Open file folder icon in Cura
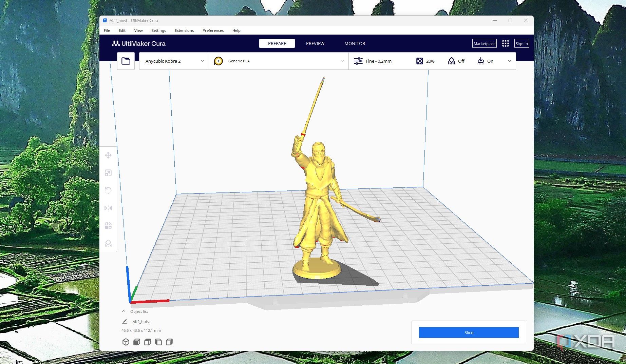The image size is (626, 364). (126, 61)
